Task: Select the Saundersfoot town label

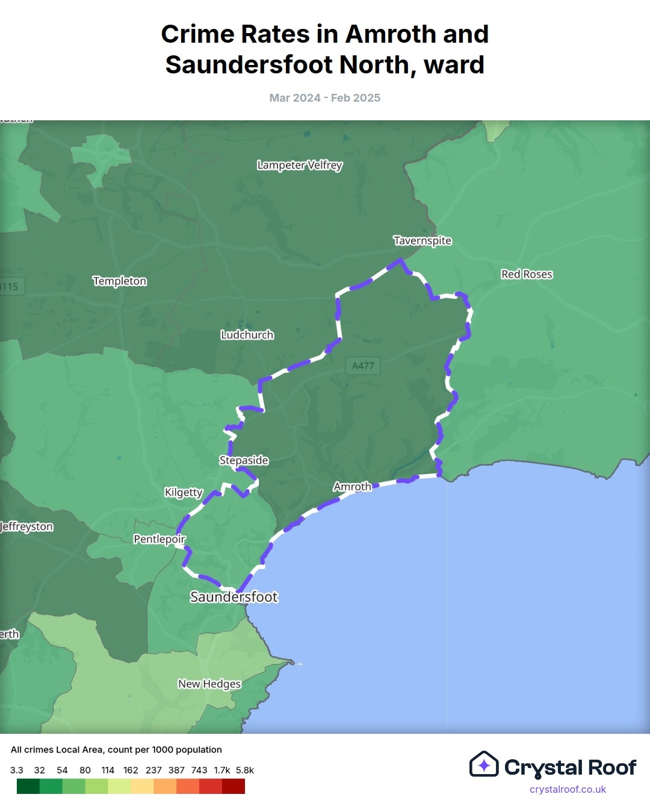Action: [x=234, y=597]
